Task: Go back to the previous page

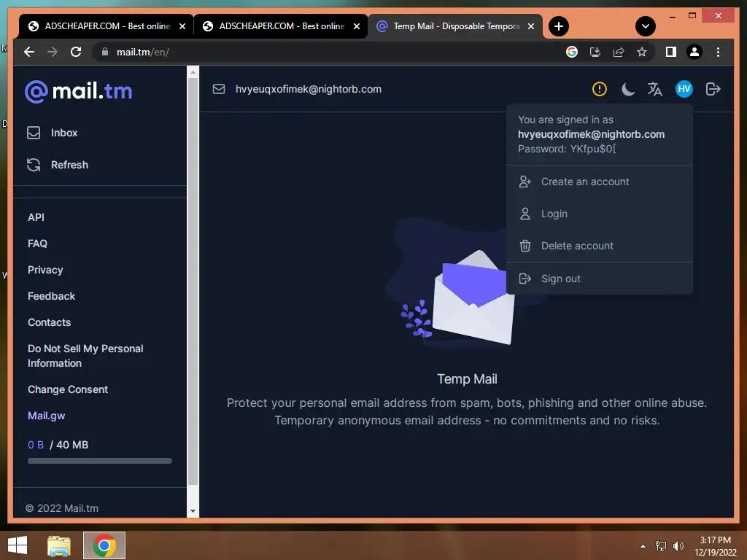Action: pyautogui.click(x=29, y=52)
